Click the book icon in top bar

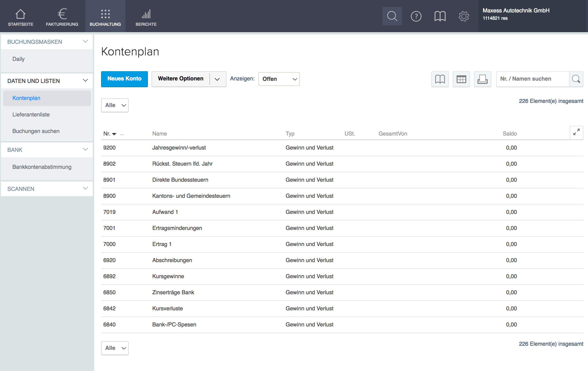coord(440,16)
